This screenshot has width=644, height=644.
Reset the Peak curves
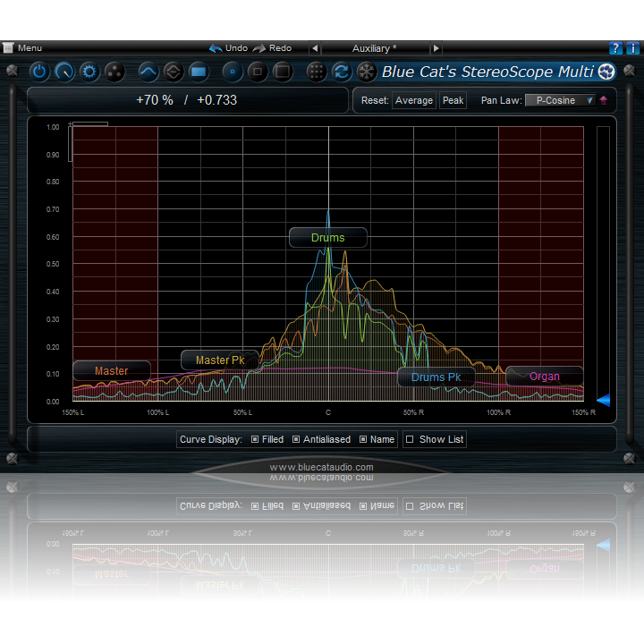tap(453, 100)
